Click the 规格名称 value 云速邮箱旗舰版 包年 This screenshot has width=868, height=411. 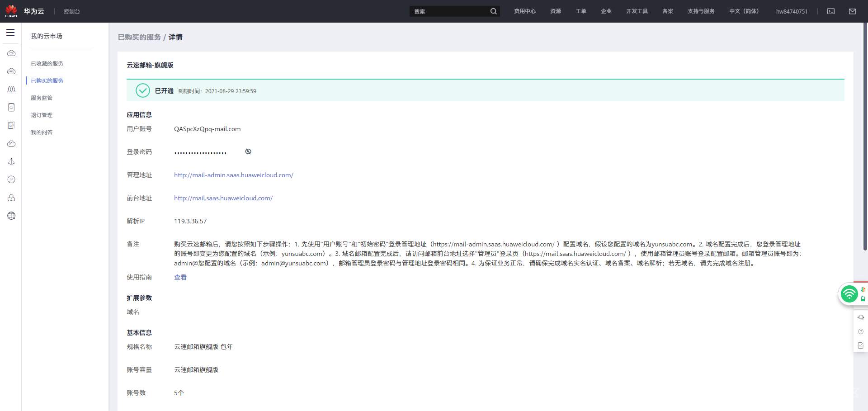point(203,347)
